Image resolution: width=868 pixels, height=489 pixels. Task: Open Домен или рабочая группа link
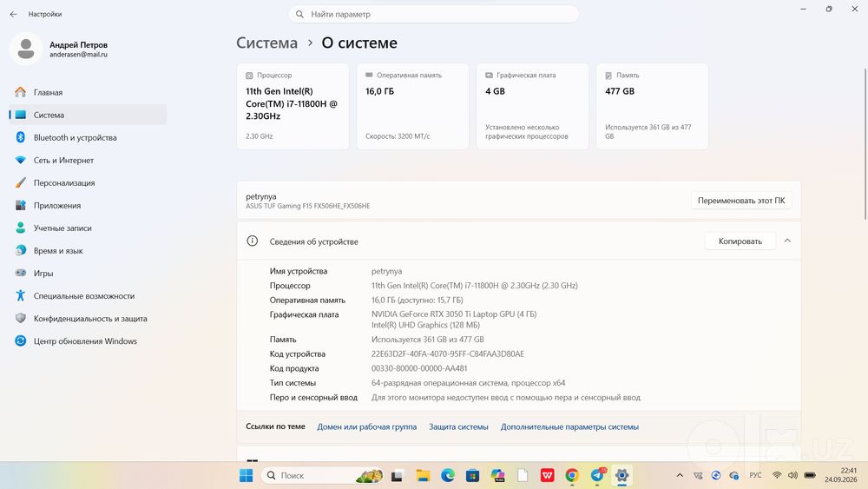366,427
